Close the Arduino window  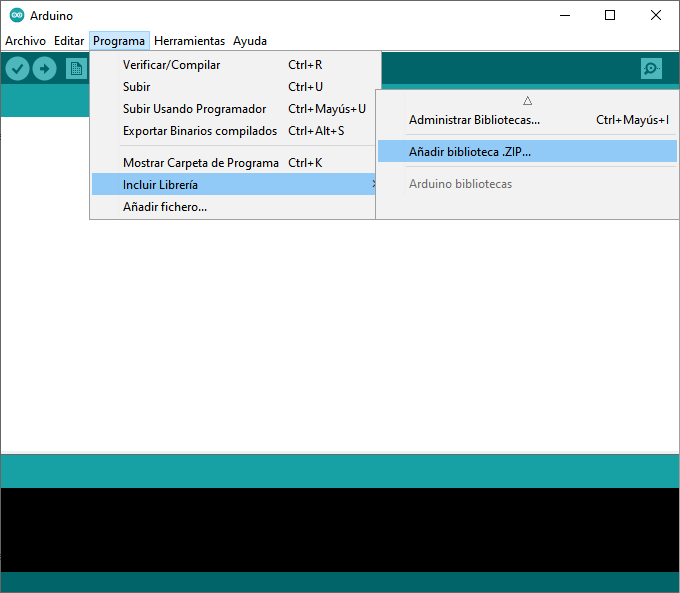coord(656,15)
